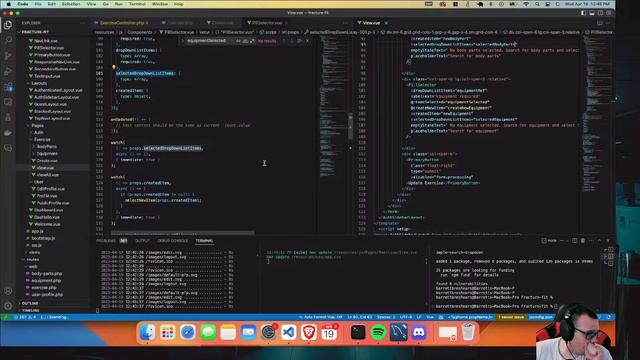Go to next match in find widget
Viewport: 640px width, 360px height.
coord(292,41)
